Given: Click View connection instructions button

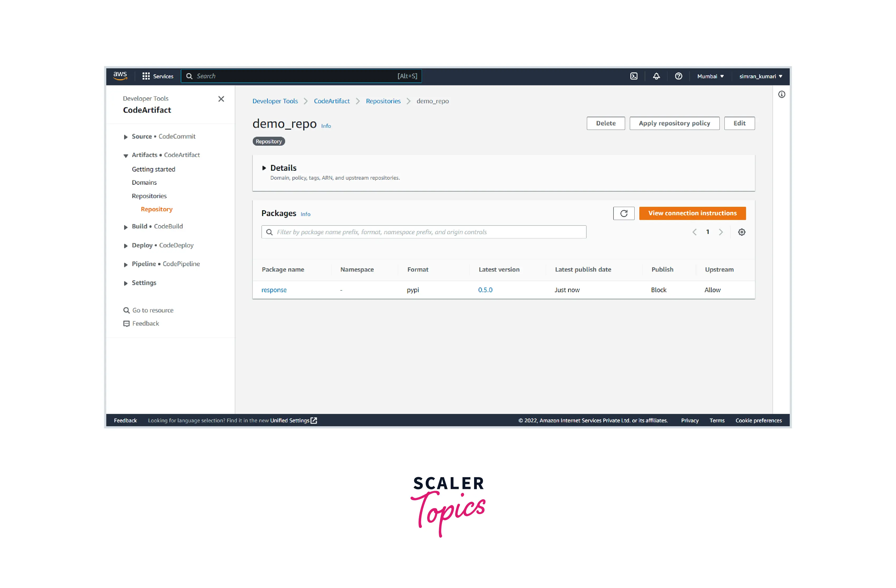Looking at the screenshot, I should click(x=692, y=213).
